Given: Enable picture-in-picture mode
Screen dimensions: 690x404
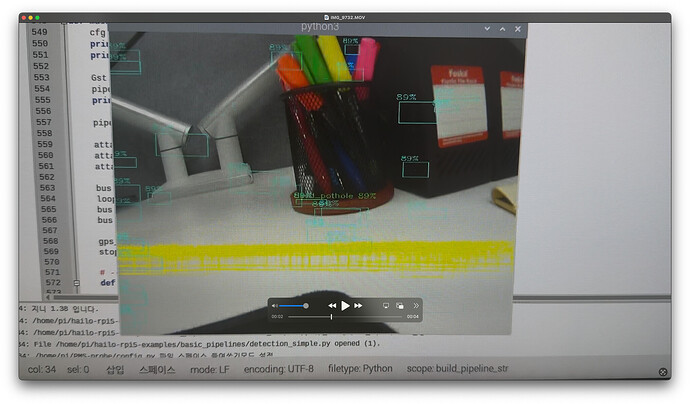Looking at the screenshot, I should point(399,305).
